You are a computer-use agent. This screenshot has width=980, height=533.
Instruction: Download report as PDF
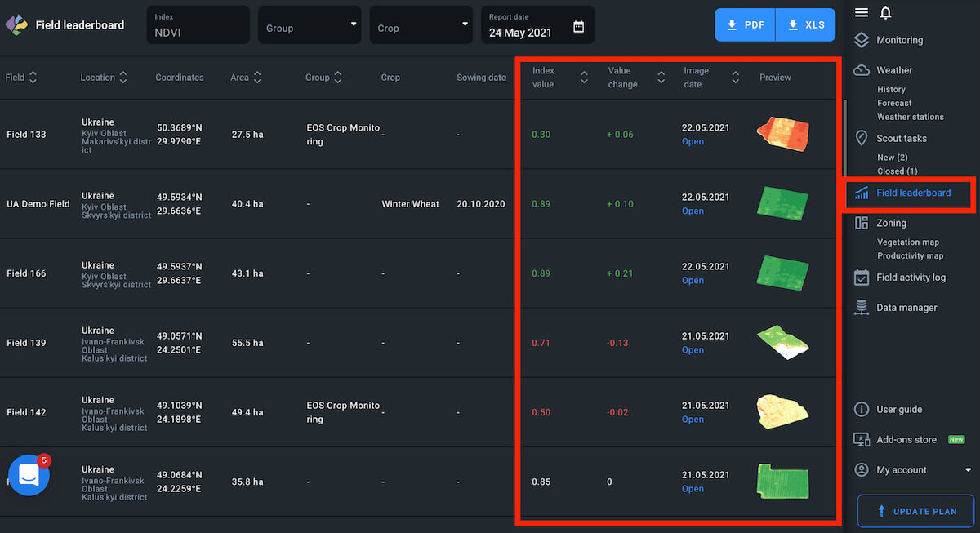(745, 25)
